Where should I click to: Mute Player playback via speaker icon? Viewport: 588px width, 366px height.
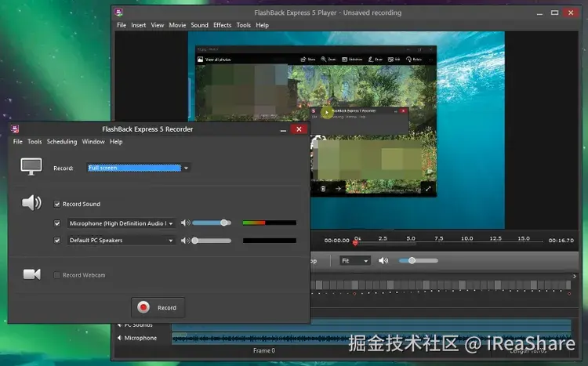click(x=383, y=261)
